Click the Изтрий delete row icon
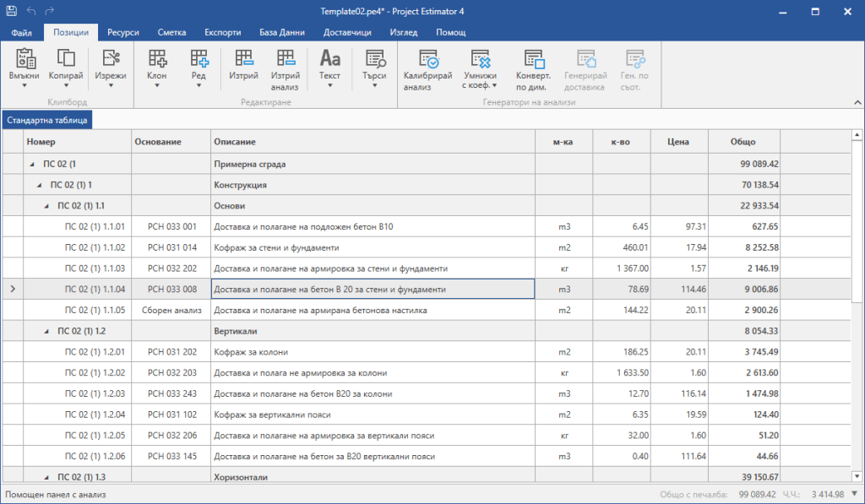The image size is (865, 504). tap(243, 59)
